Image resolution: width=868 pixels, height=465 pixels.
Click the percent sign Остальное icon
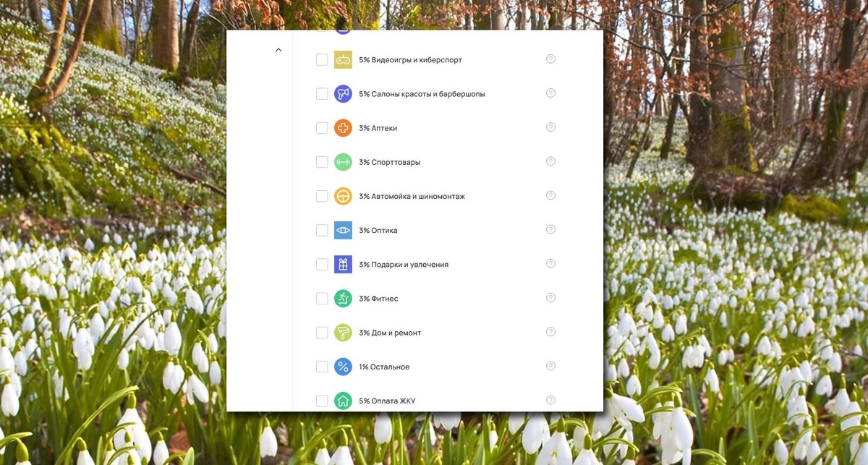343,367
